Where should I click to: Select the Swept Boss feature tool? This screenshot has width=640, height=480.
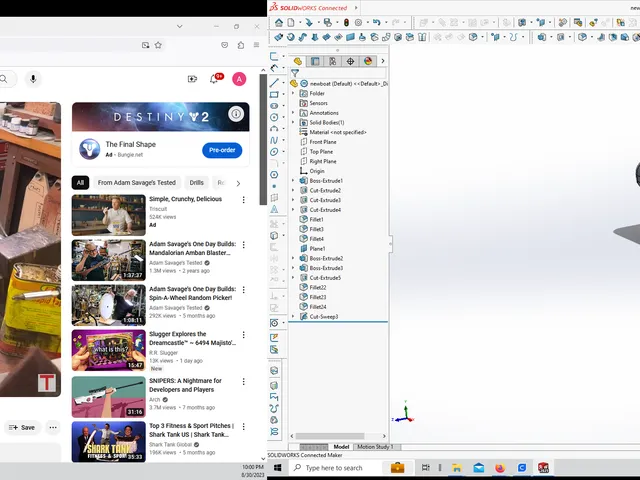click(302, 37)
